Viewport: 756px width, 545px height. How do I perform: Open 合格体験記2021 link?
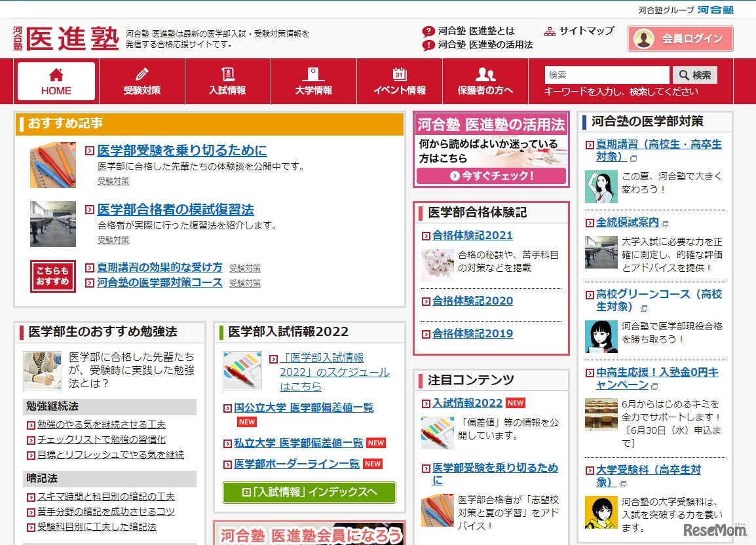coord(472,235)
